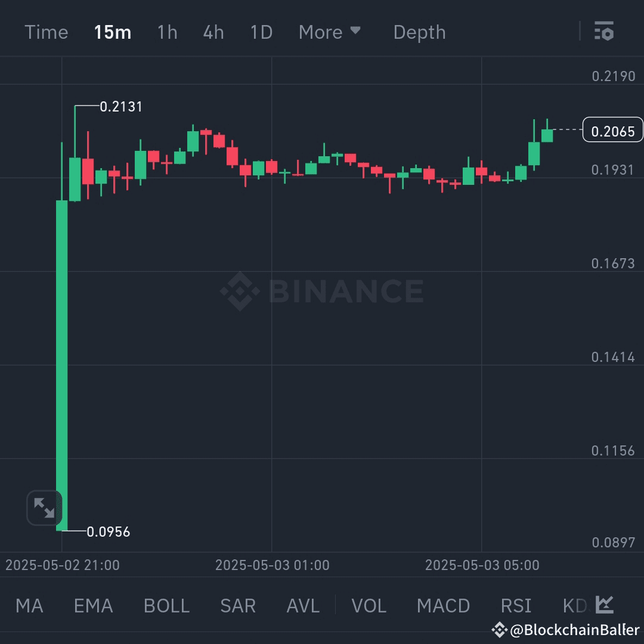Click the large green opening candle

click(x=61, y=364)
